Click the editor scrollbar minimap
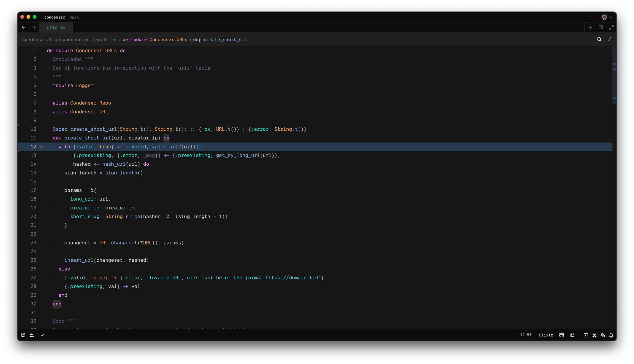The image size is (634, 364). [614, 75]
